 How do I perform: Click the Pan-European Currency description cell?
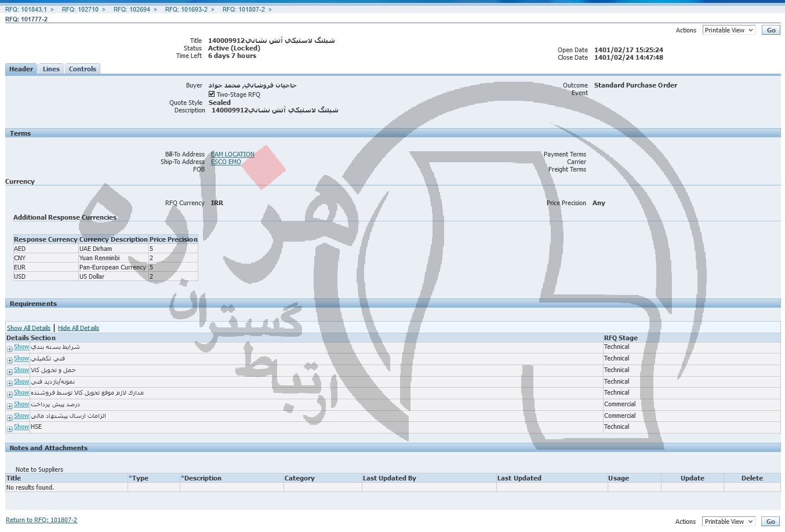pyautogui.click(x=114, y=267)
